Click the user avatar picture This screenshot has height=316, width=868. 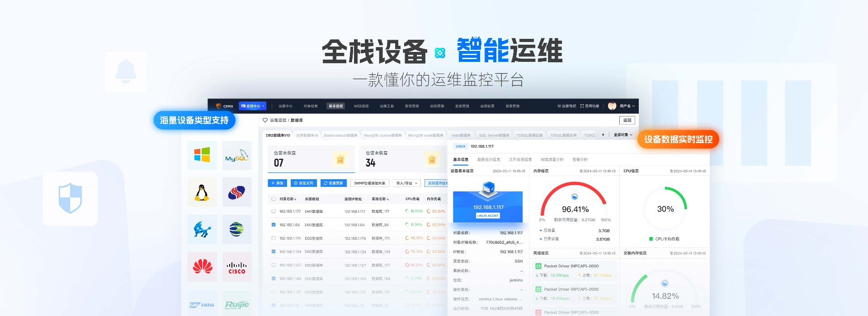612,106
